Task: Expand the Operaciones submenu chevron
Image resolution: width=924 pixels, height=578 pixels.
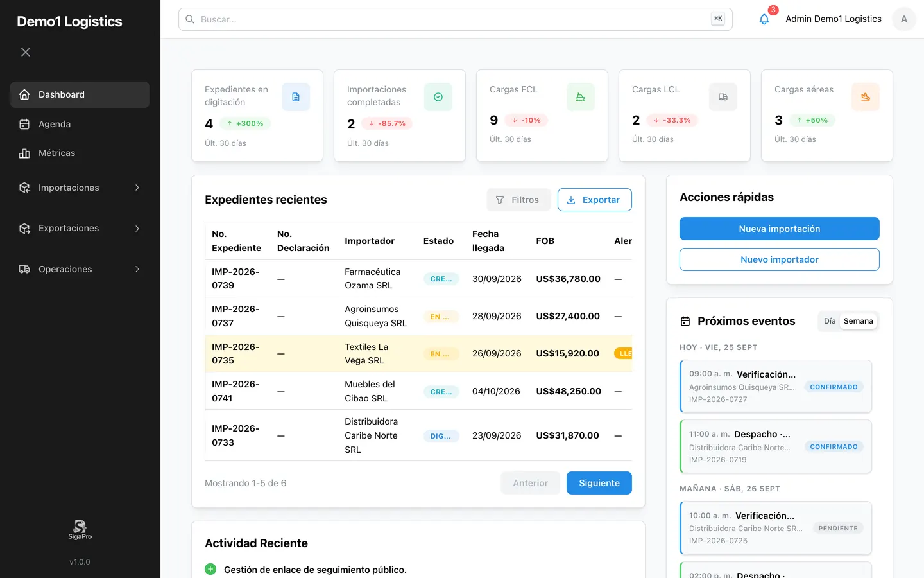Action: pyautogui.click(x=137, y=269)
